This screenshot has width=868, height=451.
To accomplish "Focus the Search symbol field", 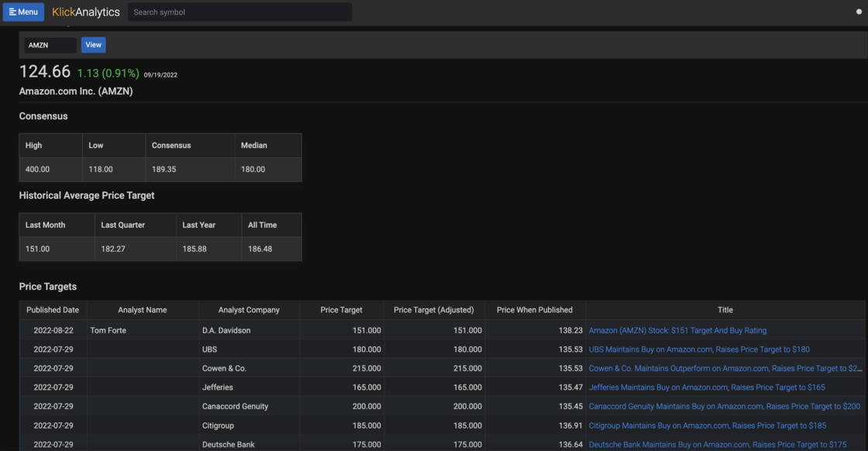I will point(239,12).
